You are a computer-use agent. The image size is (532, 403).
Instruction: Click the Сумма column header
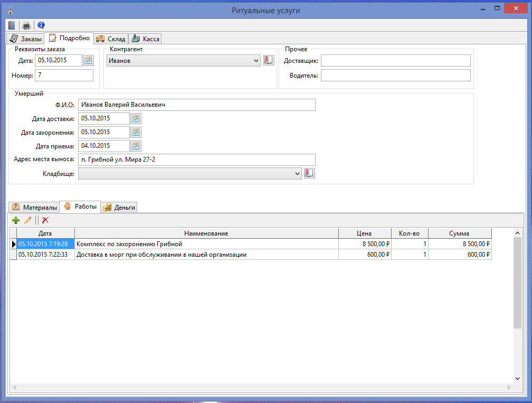pos(459,233)
